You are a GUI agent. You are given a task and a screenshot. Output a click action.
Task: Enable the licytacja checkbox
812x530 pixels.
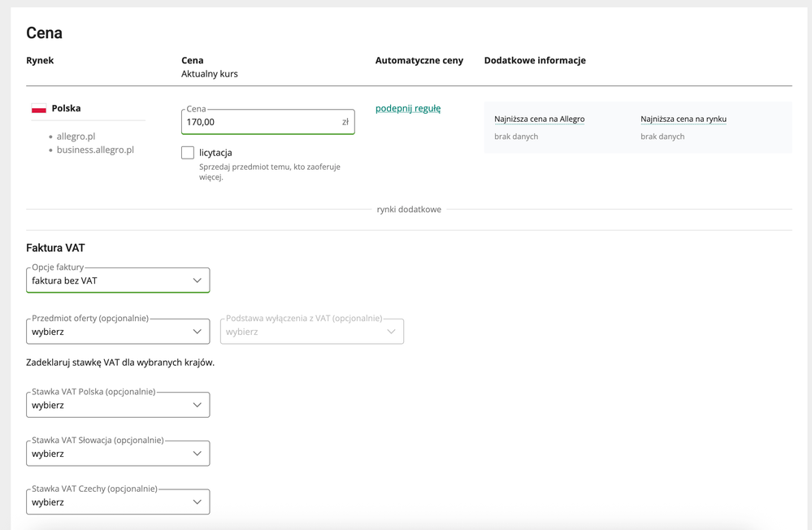click(188, 153)
